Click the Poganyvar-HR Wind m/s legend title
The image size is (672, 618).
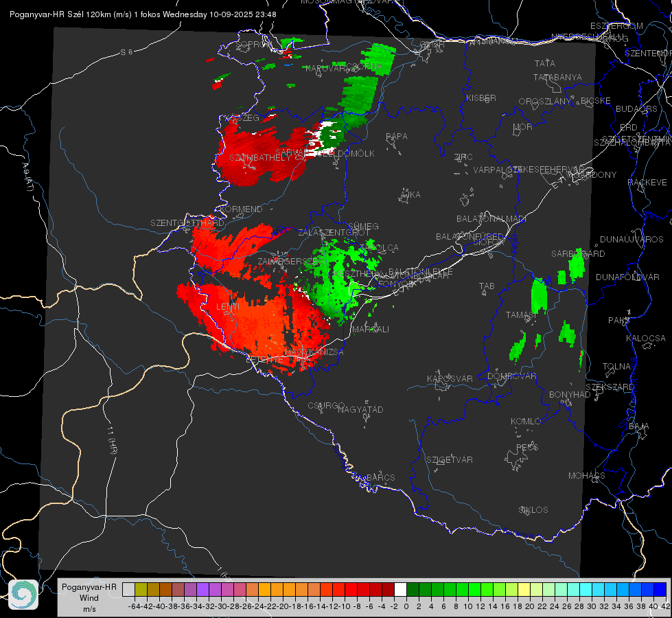point(89,597)
